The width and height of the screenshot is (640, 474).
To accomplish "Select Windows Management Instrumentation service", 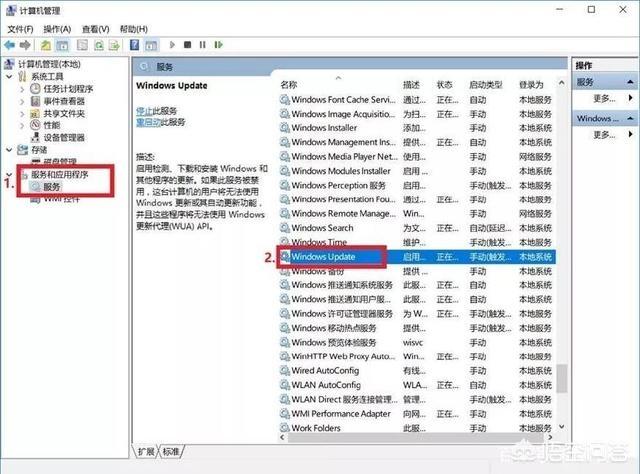I will (x=416, y=142).
